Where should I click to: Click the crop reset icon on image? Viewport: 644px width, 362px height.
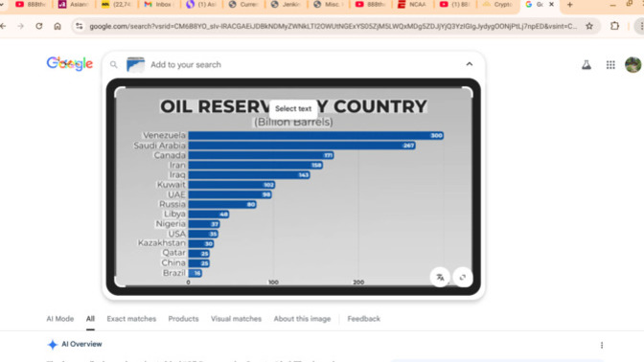coord(463,278)
